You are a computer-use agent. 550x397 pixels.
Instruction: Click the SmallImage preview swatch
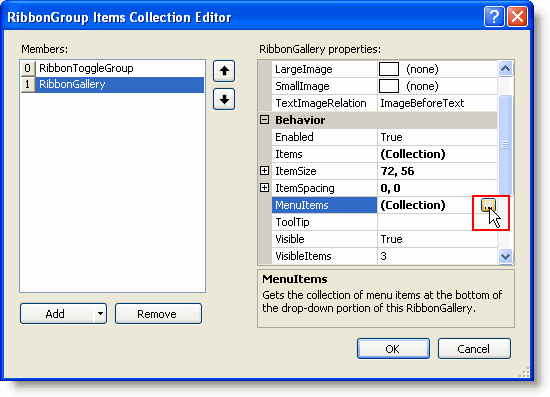[389, 86]
